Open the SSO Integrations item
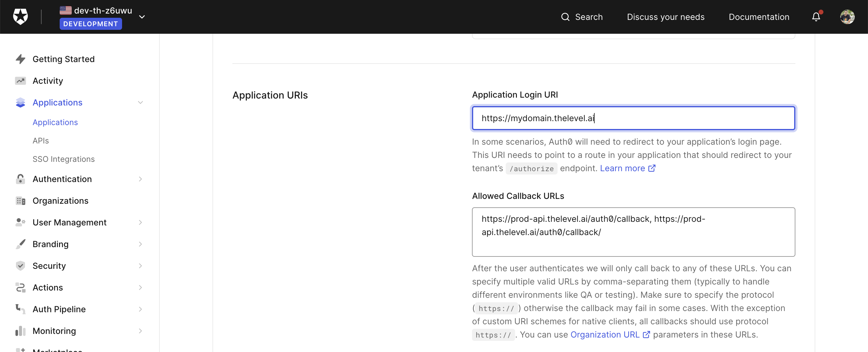 coord(64,159)
